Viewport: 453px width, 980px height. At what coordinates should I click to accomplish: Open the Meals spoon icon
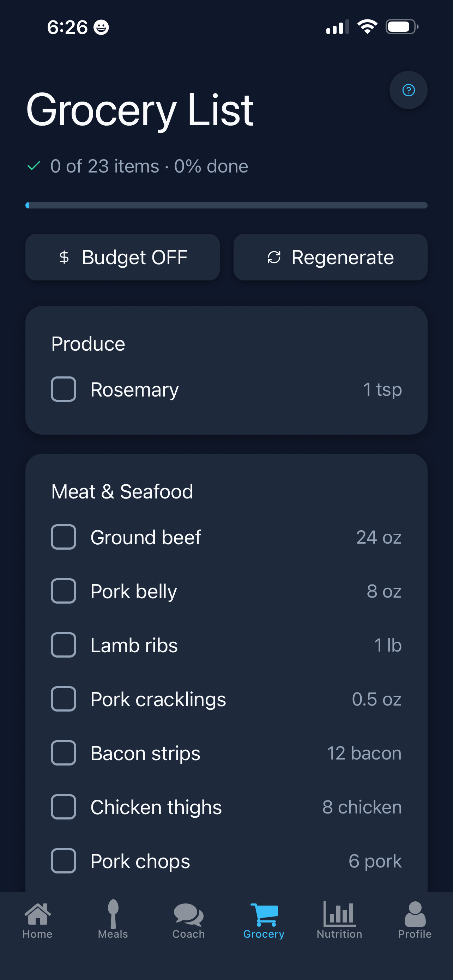click(113, 914)
